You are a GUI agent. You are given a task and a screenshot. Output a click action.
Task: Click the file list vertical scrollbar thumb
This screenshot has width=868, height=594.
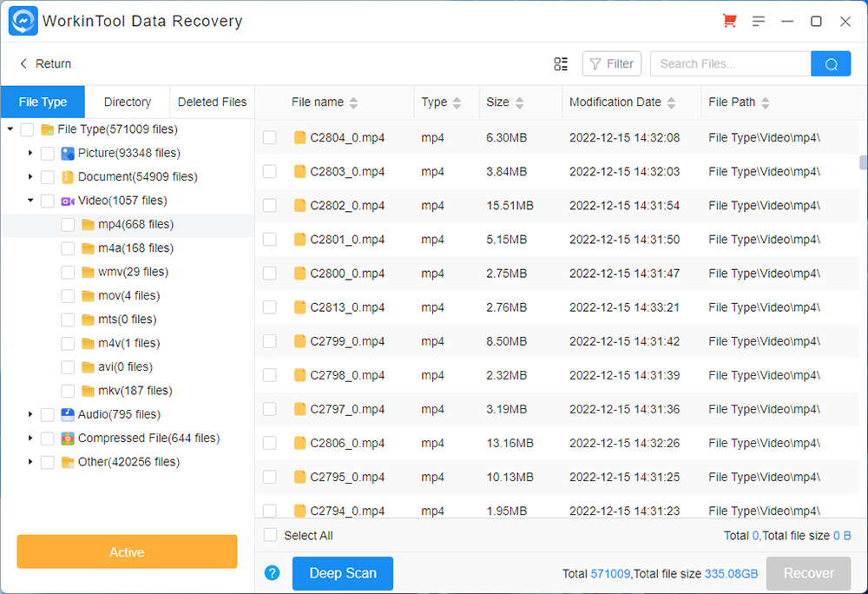click(863, 162)
